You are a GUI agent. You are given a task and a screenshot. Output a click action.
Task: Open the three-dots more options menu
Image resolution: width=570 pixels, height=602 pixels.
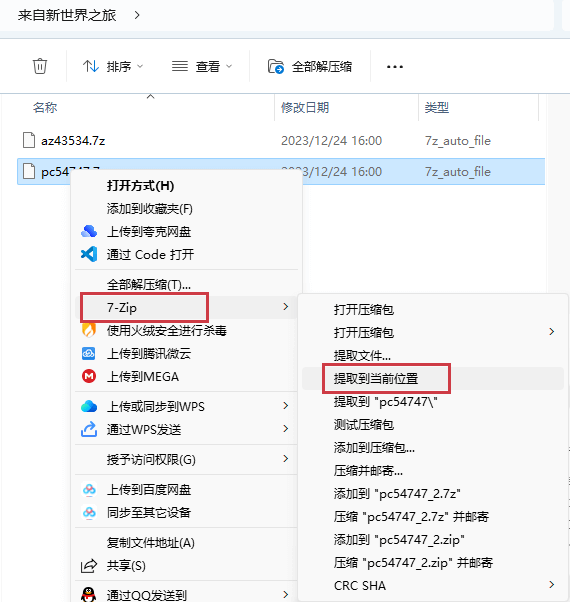(395, 67)
